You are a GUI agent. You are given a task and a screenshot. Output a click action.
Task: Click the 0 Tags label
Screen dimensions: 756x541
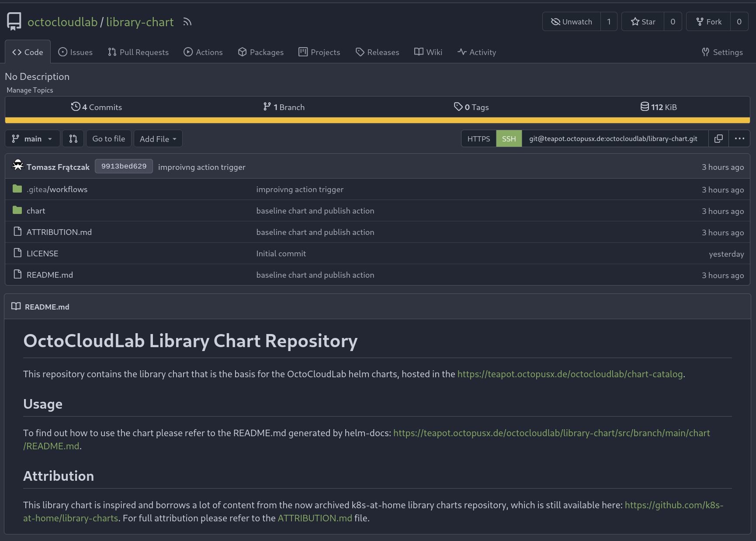click(x=477, y=107)
